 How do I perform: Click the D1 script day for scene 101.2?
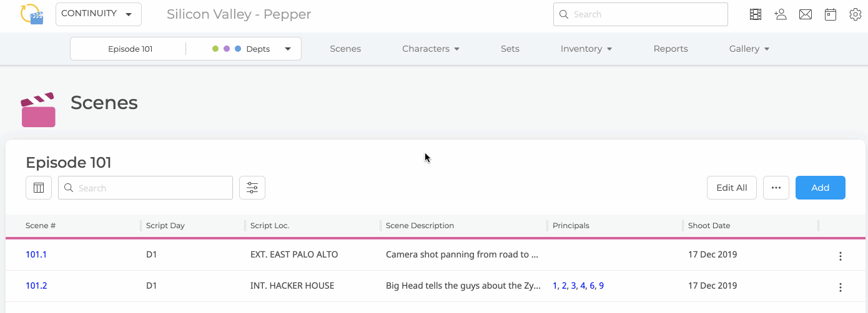pos(151,286)
